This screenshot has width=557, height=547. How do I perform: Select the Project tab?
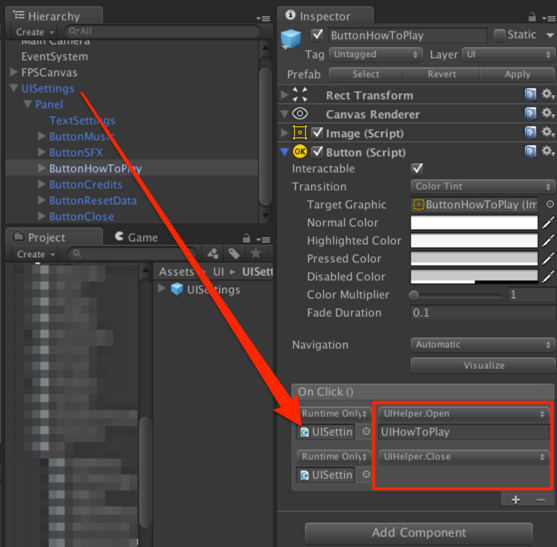(x=54, y=237)
